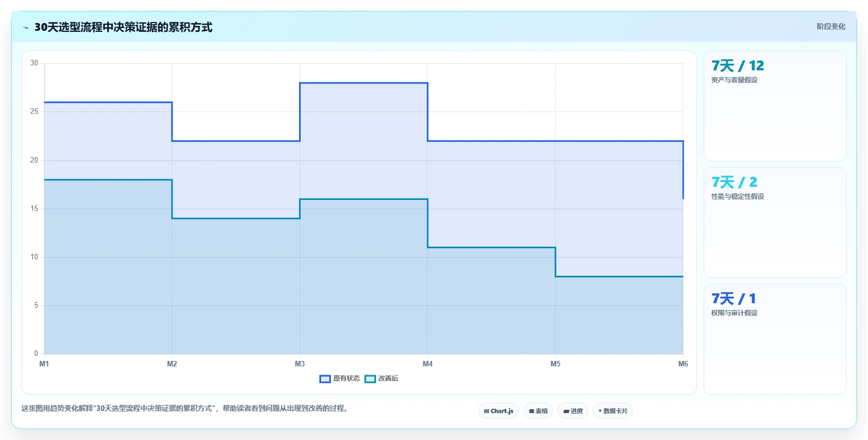
Task: Click the 原有状态 legend label
Action: coord(346,378)
